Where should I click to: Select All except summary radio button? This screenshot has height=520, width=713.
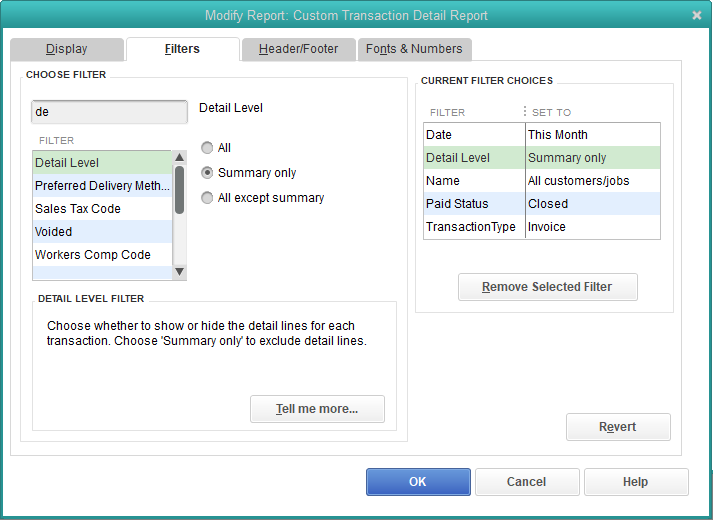(208, 198)
